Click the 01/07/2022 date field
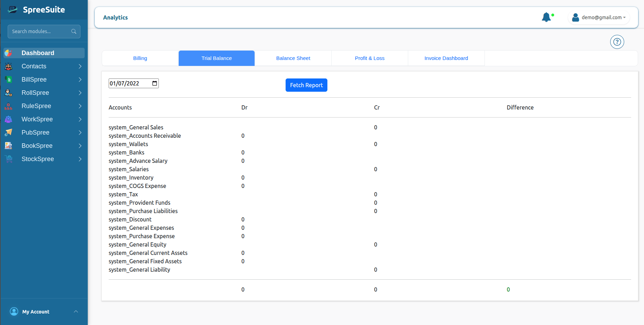 (x=134, y=83)
